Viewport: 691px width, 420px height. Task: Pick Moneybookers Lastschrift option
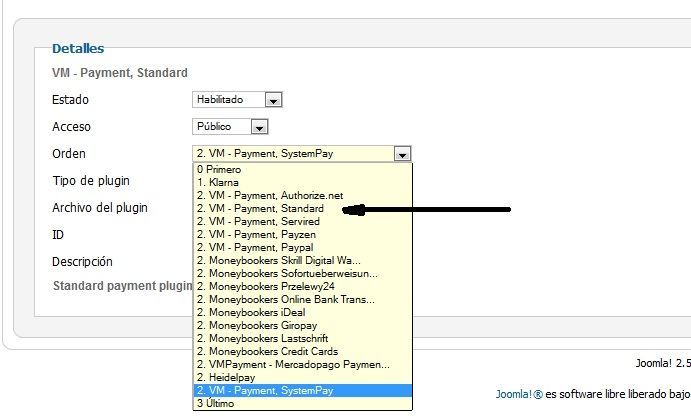[x=302, y=338]
